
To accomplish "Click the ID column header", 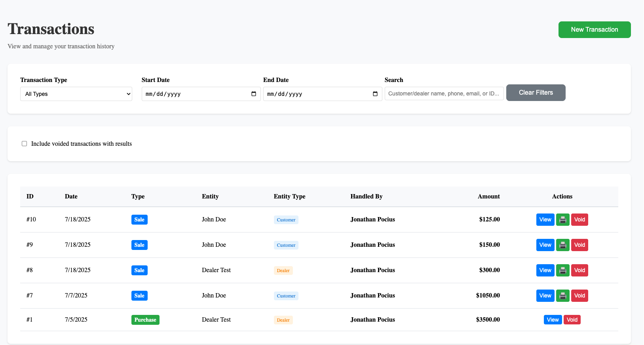I will [x=30, y=196].
